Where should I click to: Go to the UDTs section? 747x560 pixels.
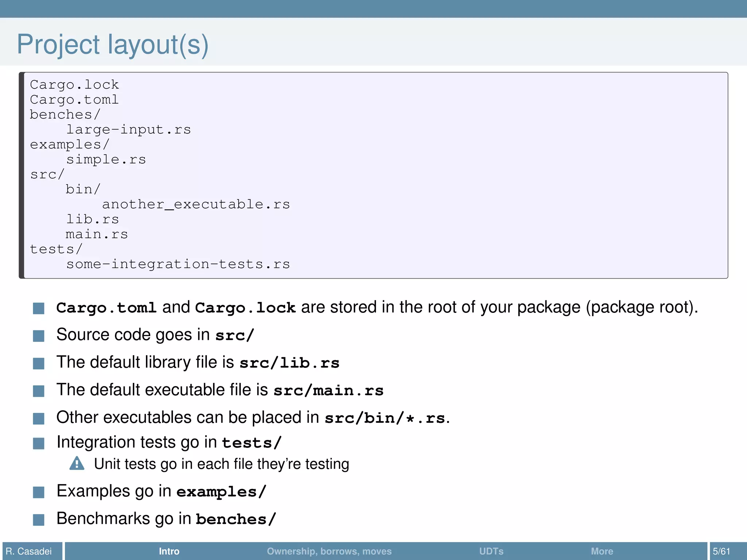(x=491, y=551)
